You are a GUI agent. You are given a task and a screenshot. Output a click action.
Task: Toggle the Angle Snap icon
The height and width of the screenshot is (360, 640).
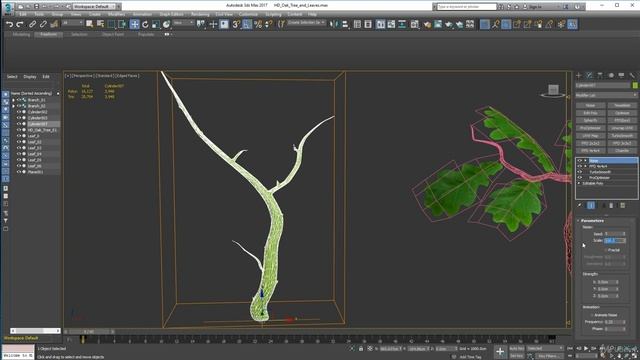pos(247,24)
